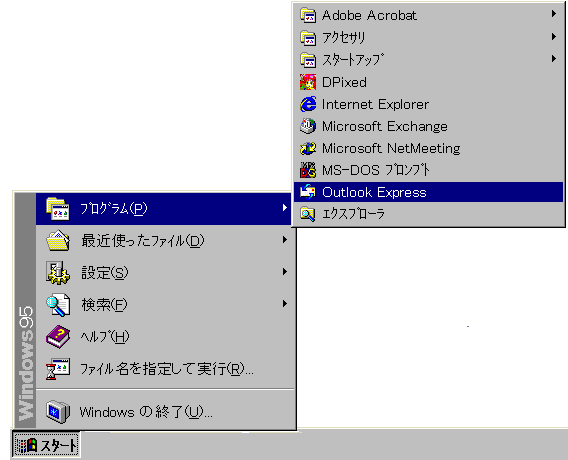Click the Outlook Express envelope icon

point(308,192)
